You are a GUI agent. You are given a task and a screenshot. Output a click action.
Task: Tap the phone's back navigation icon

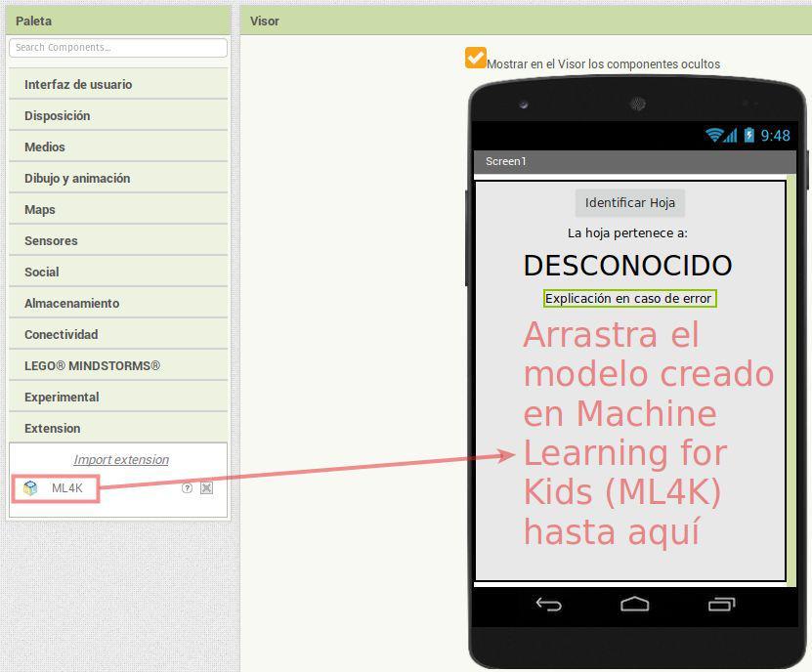[x=549, y=605]
